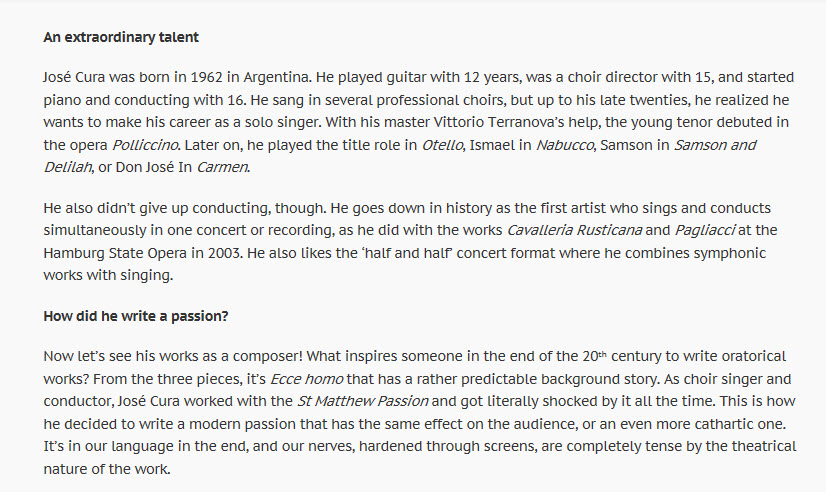Click the italic text 'Samson and'
Image resolution: width=826 pixels, height=492 pixels.
pos(715,145)
